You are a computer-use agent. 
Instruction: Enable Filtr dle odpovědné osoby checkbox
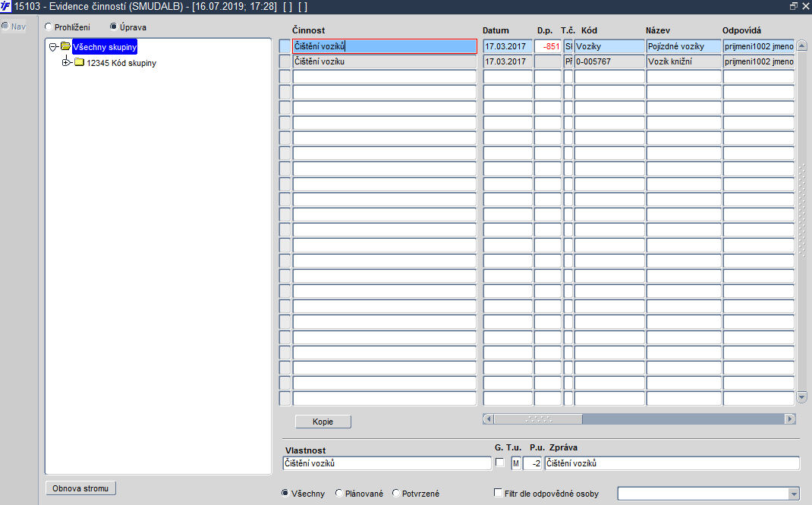tap(498, 493)
